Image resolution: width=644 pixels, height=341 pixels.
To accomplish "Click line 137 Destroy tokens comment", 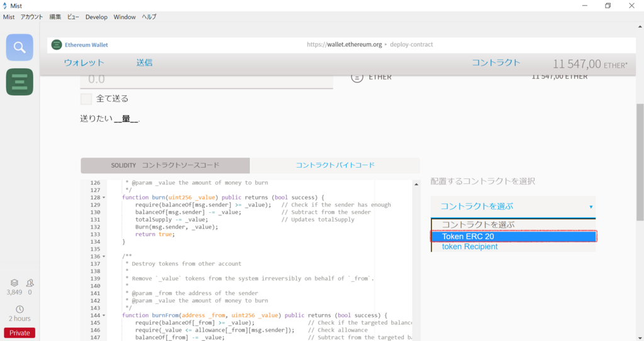I will tap(183, 264).
